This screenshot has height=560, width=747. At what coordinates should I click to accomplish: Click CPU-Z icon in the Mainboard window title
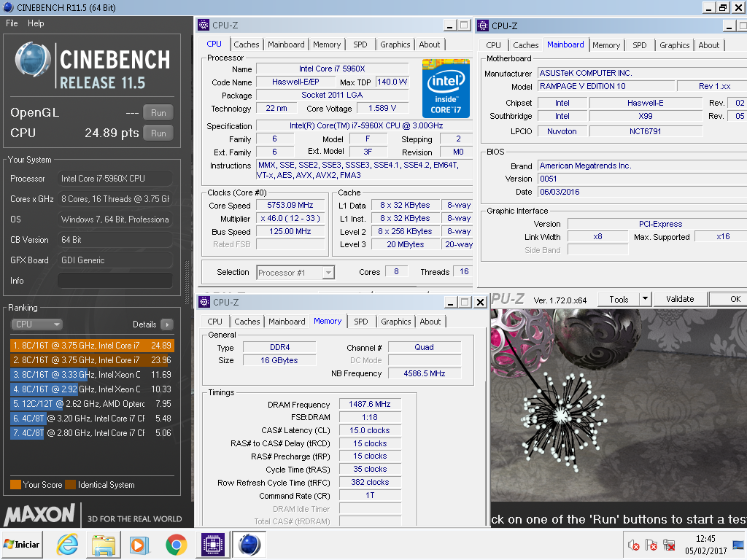pyautogui.click(x=483, y=26)
